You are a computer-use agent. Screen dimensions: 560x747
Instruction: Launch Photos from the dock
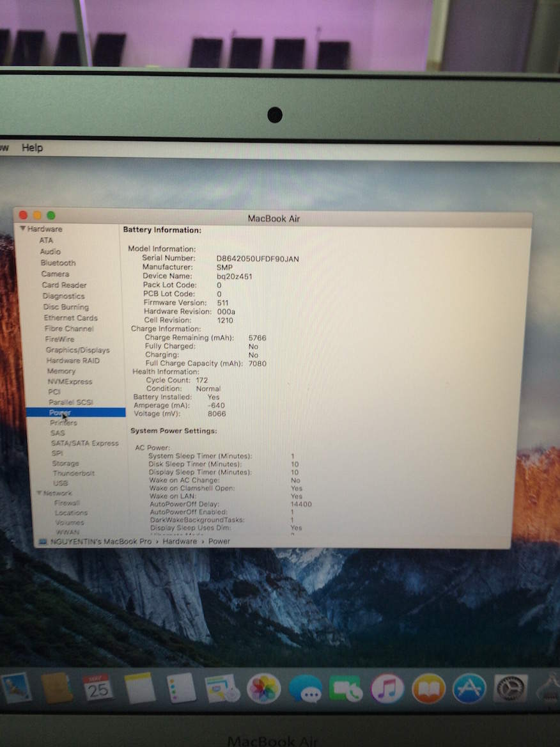(x=263, y=689)
